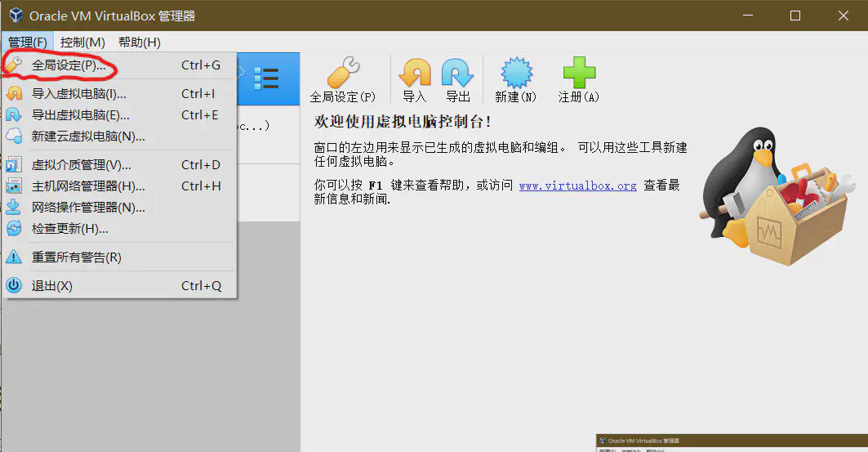
Task: Click the refresh icon beside 检查更新
Action: (14, 228)
